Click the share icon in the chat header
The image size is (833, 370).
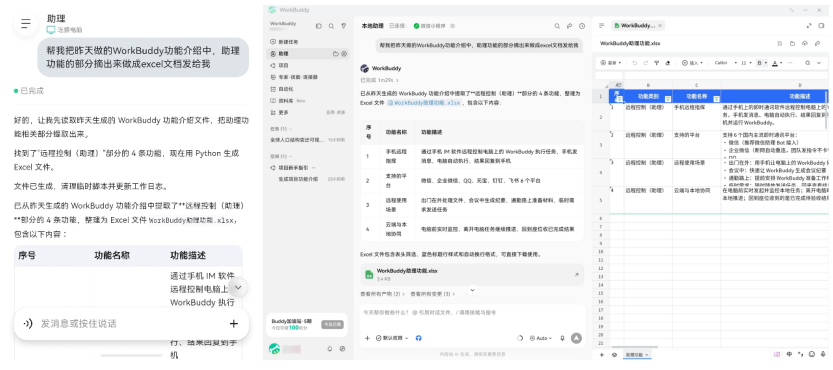[x=570, y=26]
